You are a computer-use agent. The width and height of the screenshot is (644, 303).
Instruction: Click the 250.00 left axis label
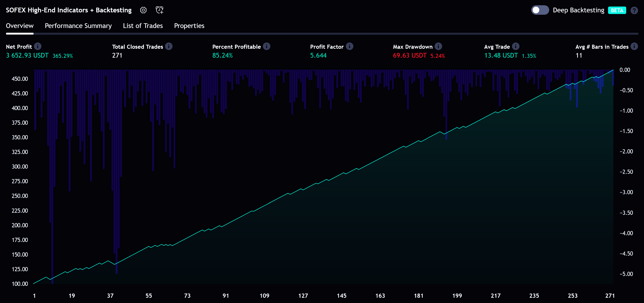click(x=20, y=196)
